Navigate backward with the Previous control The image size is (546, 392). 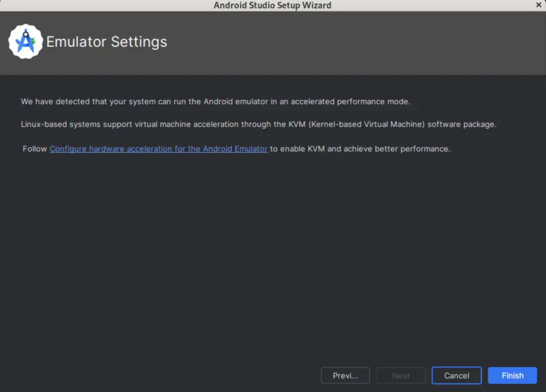coord(345,375)
